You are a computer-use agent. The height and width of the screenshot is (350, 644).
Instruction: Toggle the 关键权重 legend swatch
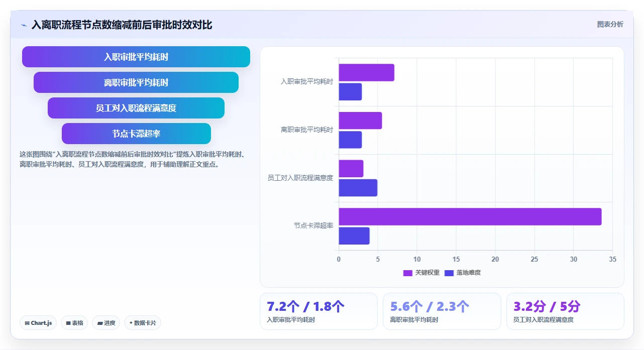click(x=408, y=273)
